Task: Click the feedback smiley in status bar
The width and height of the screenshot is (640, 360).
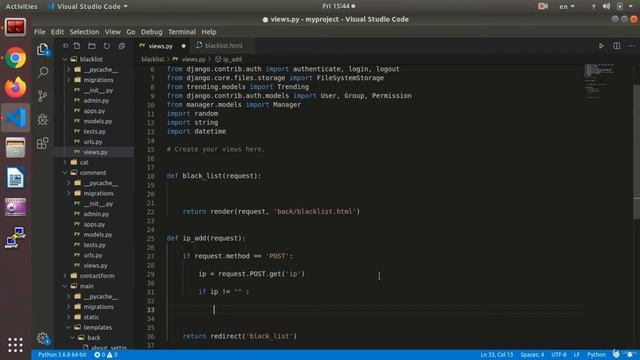Action: coord(616,354)
